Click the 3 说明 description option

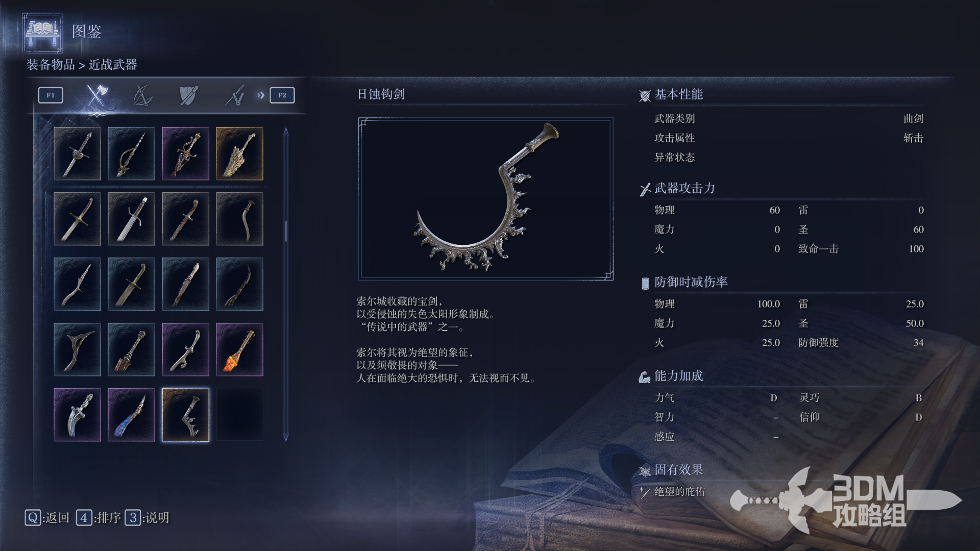pos(147,518)
